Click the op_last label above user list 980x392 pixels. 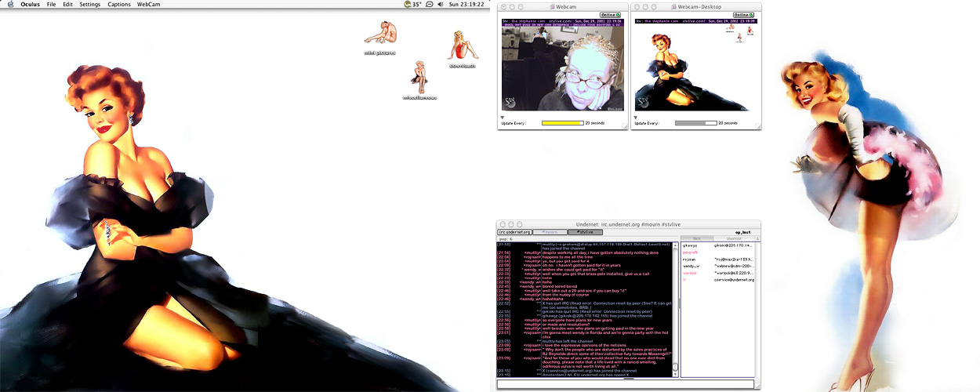pyautogui.click(x=742, y=232)
